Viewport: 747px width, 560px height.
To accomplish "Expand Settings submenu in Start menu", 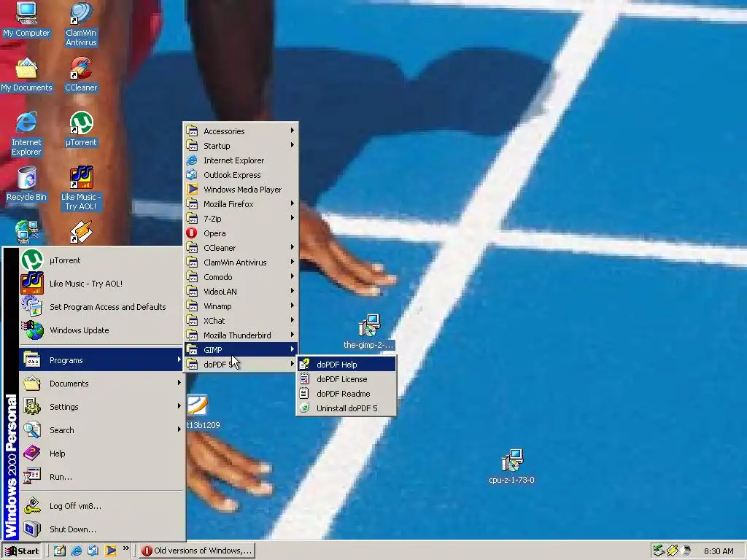I will click(101, 407).
